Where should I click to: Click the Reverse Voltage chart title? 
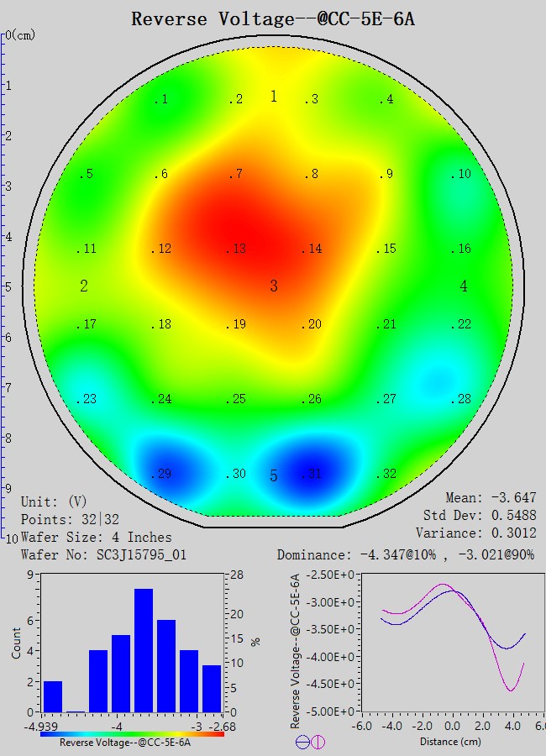point(273,18)
